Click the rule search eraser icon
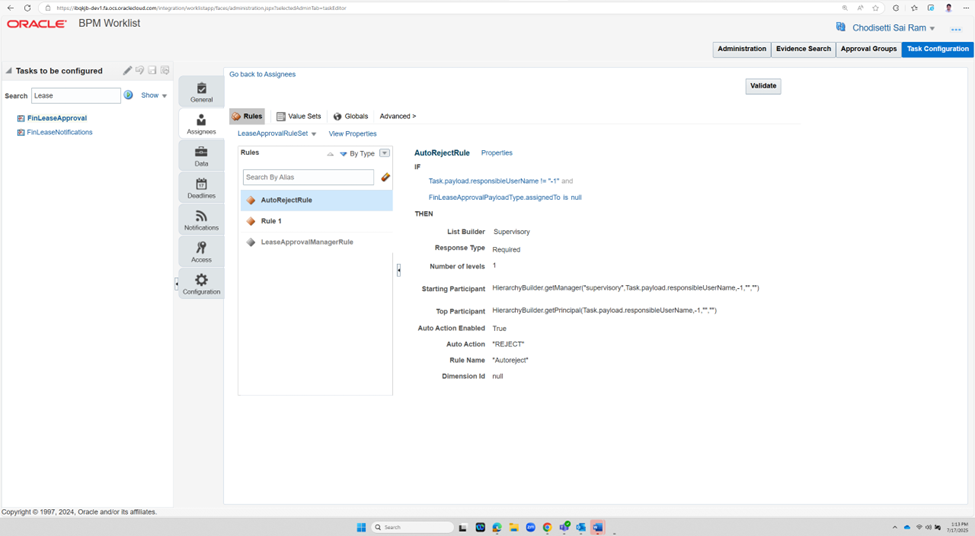Image resolution: width=975 pixels, height=536 pixels. point(386,177)
